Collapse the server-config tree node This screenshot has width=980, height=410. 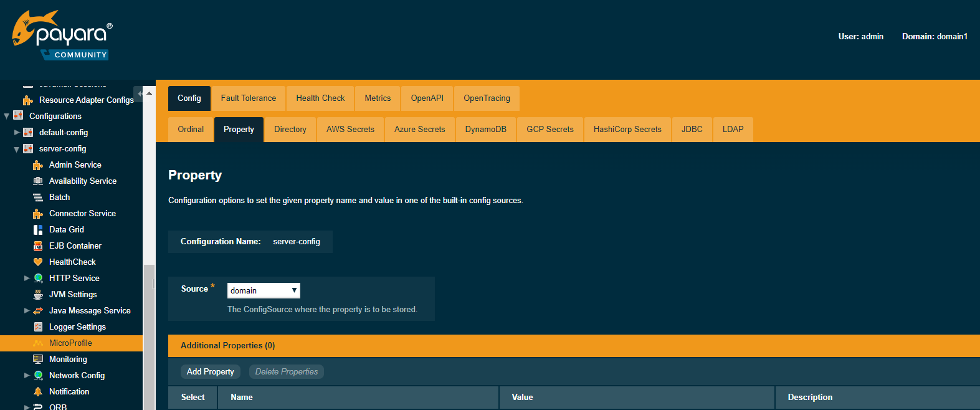(x=17, y=150)
